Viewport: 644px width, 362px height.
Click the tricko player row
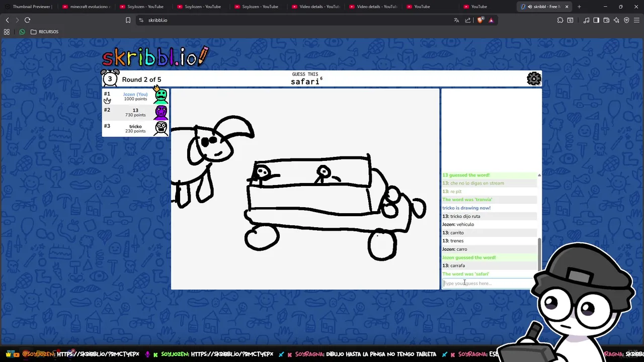coord(135,129)
